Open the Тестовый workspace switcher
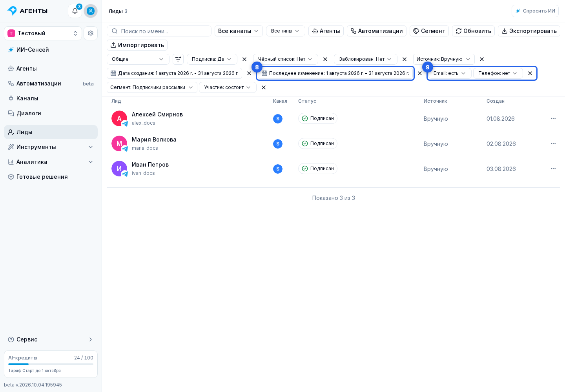Viewport: 565px width, 392px height. [x=43, y=33]
